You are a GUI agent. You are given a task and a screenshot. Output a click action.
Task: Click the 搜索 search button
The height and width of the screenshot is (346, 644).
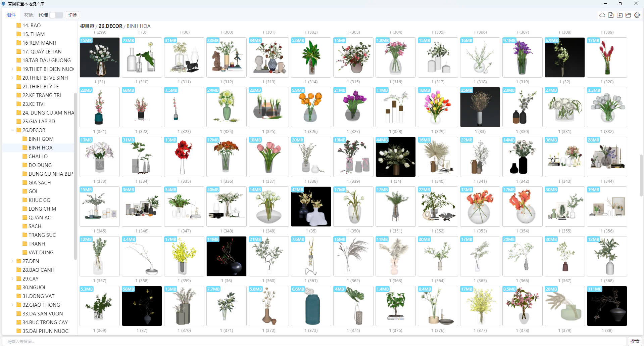click(x=635, y=341)
